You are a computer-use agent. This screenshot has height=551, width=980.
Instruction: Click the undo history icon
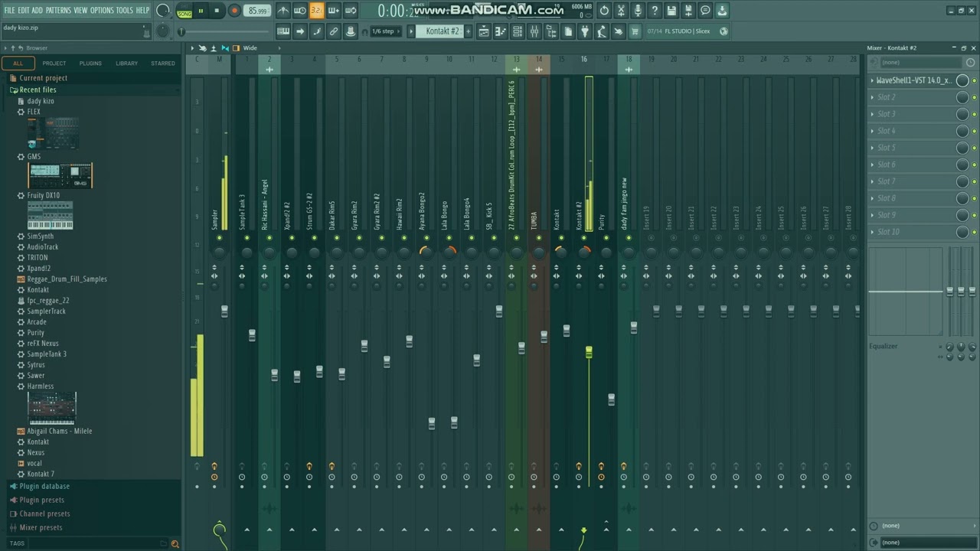pyautogui.click(x=604, y=11)
